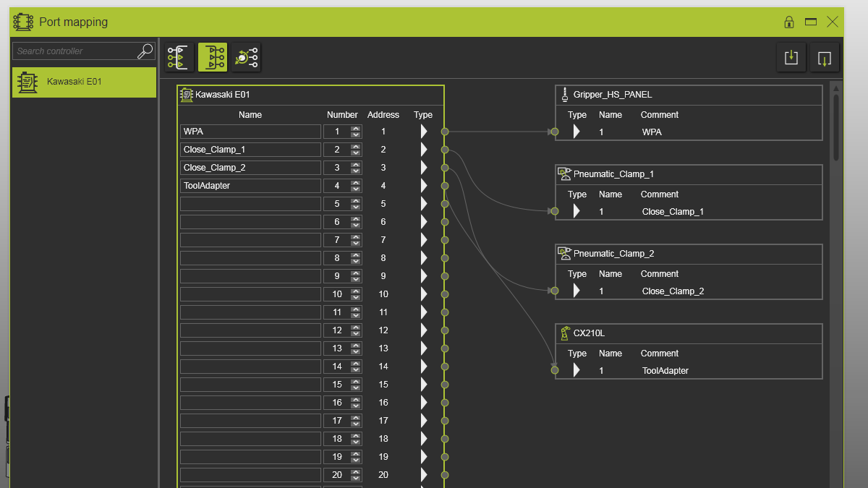The height and width of the screenshot is (488, 868).
Task: Click the output connector node of port 13
Action: 445,348
